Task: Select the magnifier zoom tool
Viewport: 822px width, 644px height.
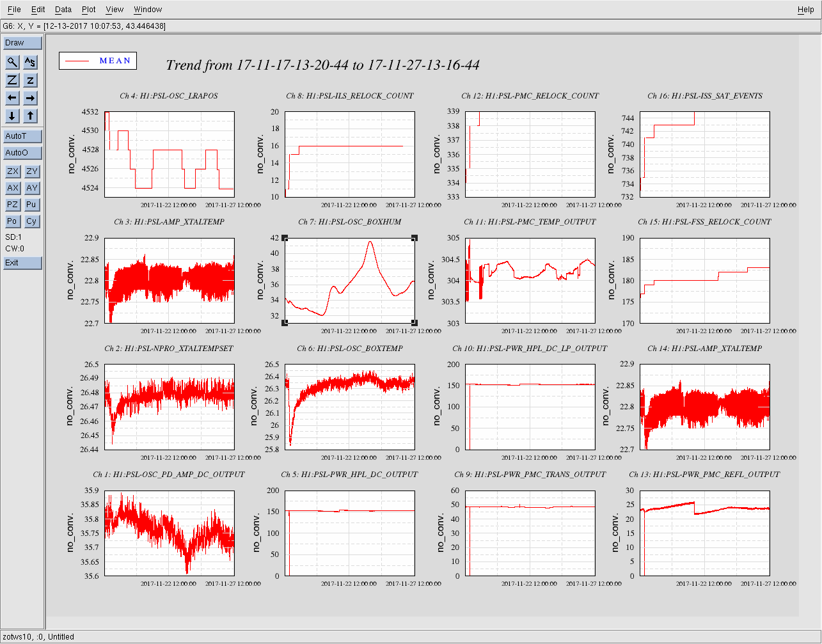Action: tap(12, 62)
